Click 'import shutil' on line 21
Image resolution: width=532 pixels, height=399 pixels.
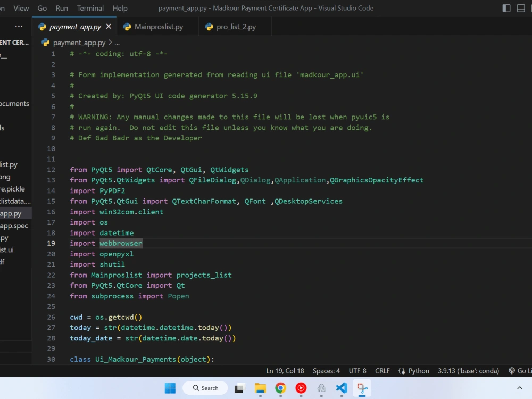tap(97, 264)
